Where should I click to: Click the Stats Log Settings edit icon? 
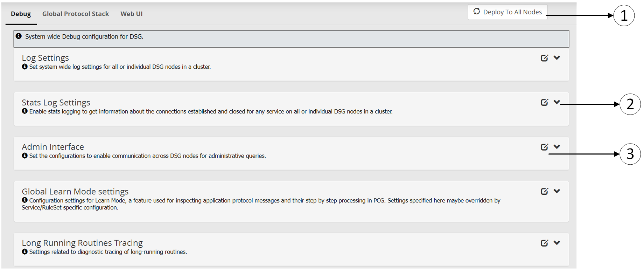544,103
